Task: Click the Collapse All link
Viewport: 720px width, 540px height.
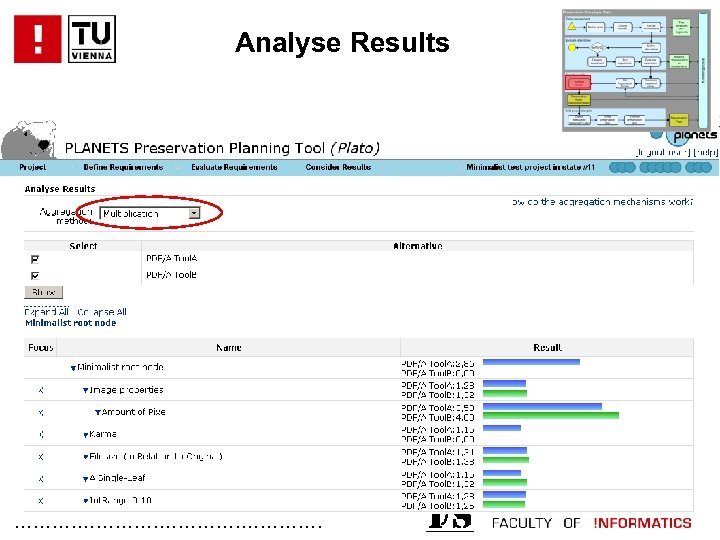Action: click(102, 312)
